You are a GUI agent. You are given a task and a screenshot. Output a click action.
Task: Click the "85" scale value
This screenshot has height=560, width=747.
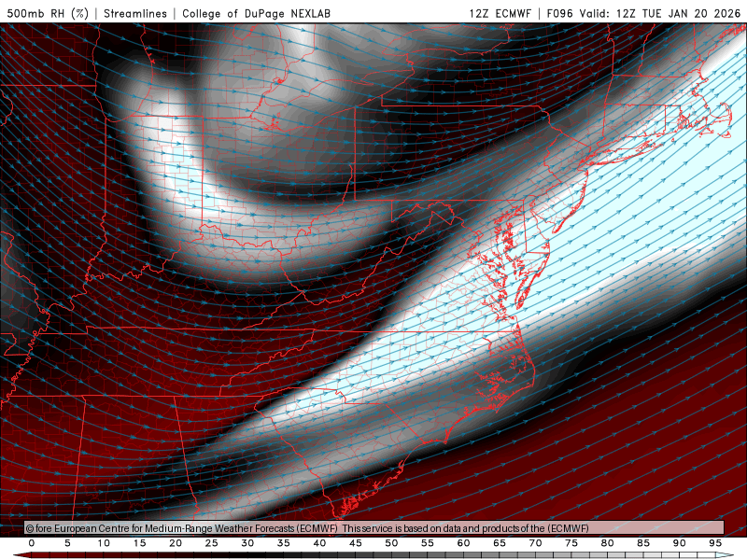pos(643,543)
